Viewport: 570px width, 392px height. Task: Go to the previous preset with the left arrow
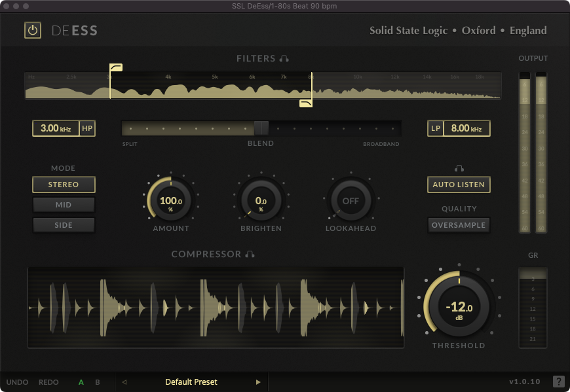coord(123,382)
